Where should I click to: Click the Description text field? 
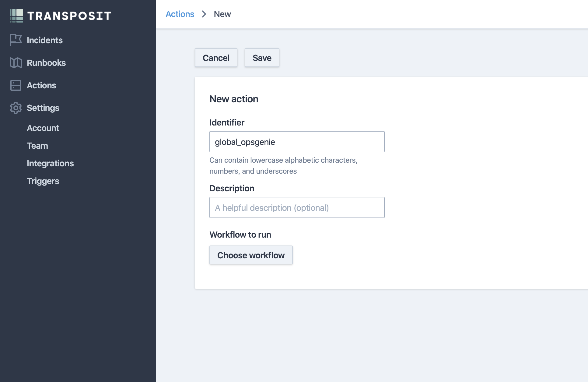297,208
